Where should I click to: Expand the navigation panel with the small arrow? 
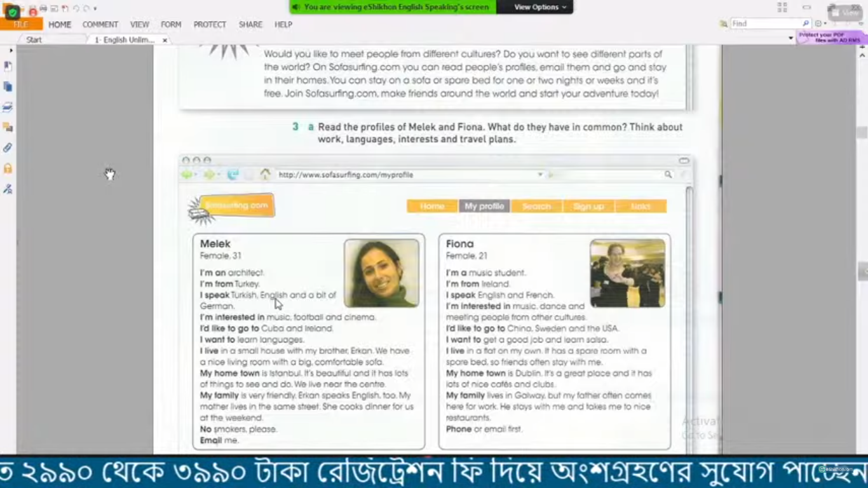[x=10, y=50]
